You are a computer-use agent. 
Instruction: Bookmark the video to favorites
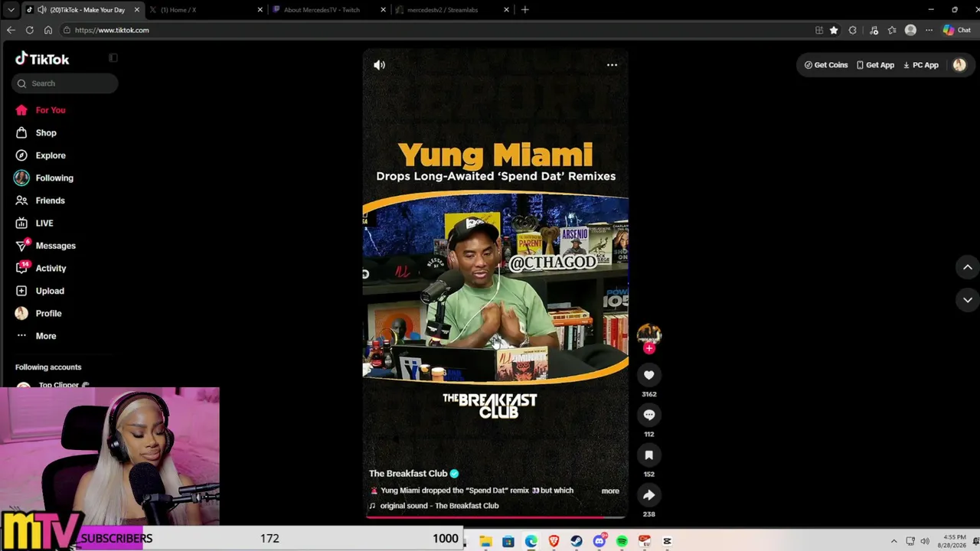point(648,455)
